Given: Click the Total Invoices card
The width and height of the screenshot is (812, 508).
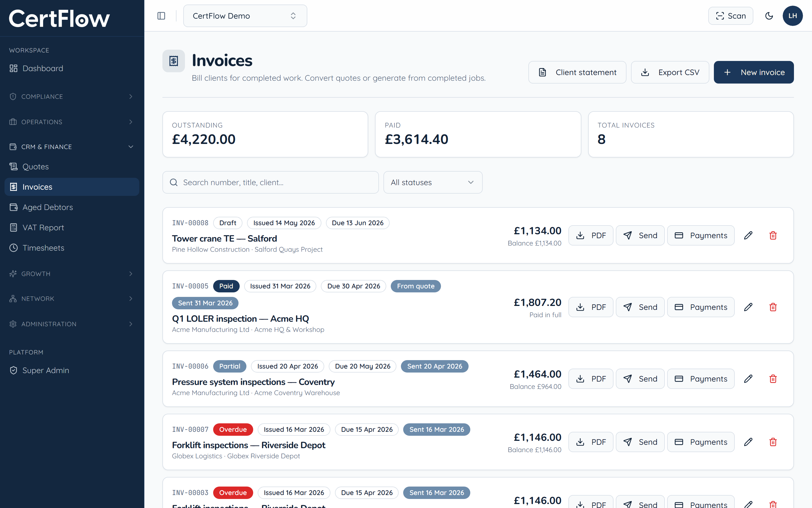Looking at the screenshot, I should click(691, 134).
